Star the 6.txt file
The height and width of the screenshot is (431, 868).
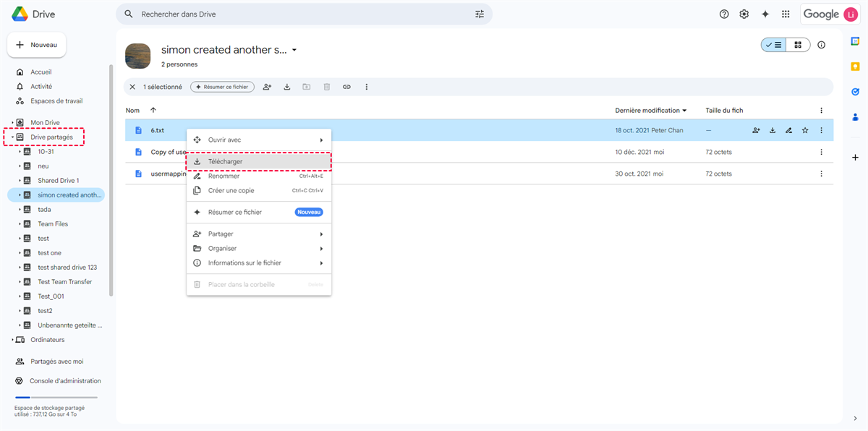[x=805, y=131]
